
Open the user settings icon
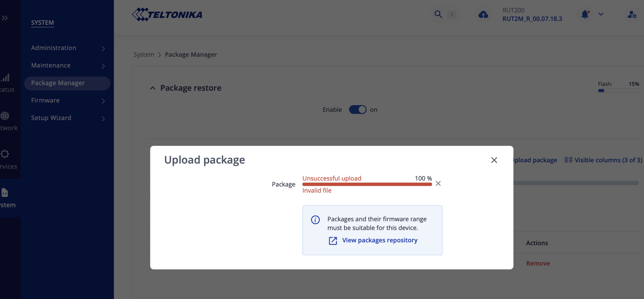[632, 15]
